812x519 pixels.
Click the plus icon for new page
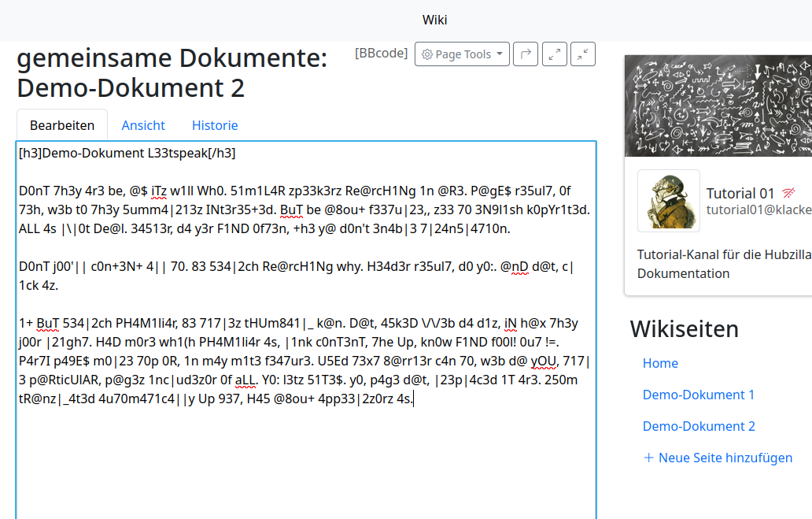(x=648, y=458)
